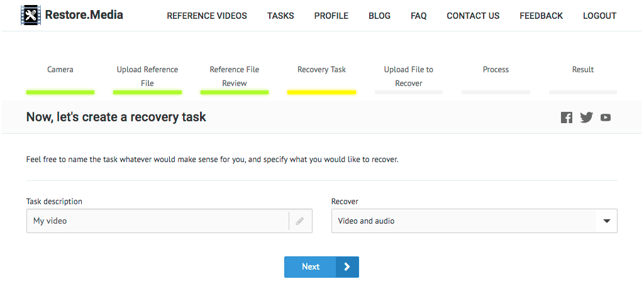Click the yellow Recovery Task progress bar
The image size is (644, 306).
point(321,92)
